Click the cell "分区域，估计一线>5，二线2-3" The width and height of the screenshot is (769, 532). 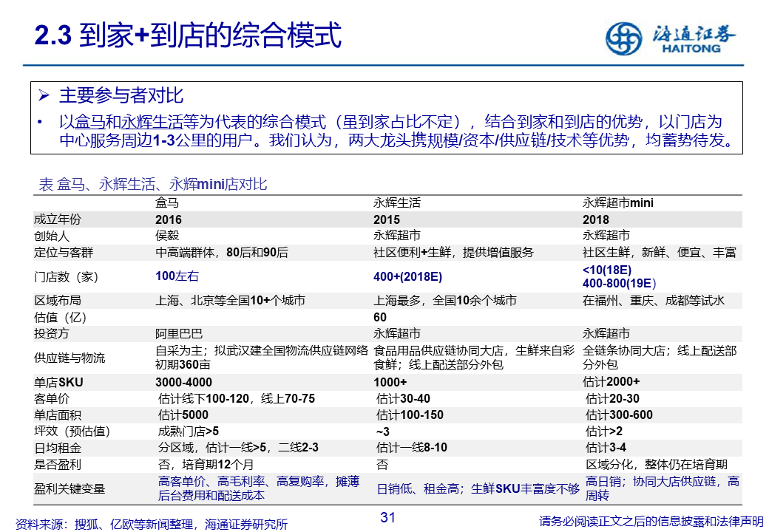pos(238,448)
